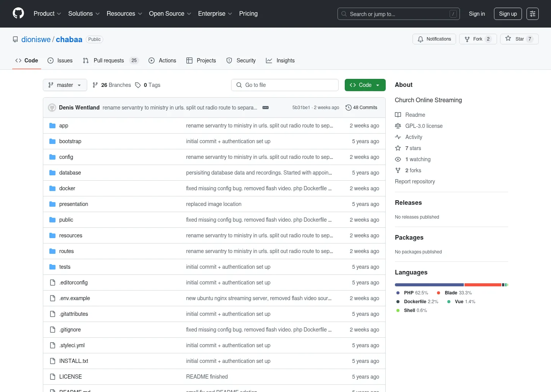
Task: Click the GitHub logo icon
Action: click(x=18, y=13)
